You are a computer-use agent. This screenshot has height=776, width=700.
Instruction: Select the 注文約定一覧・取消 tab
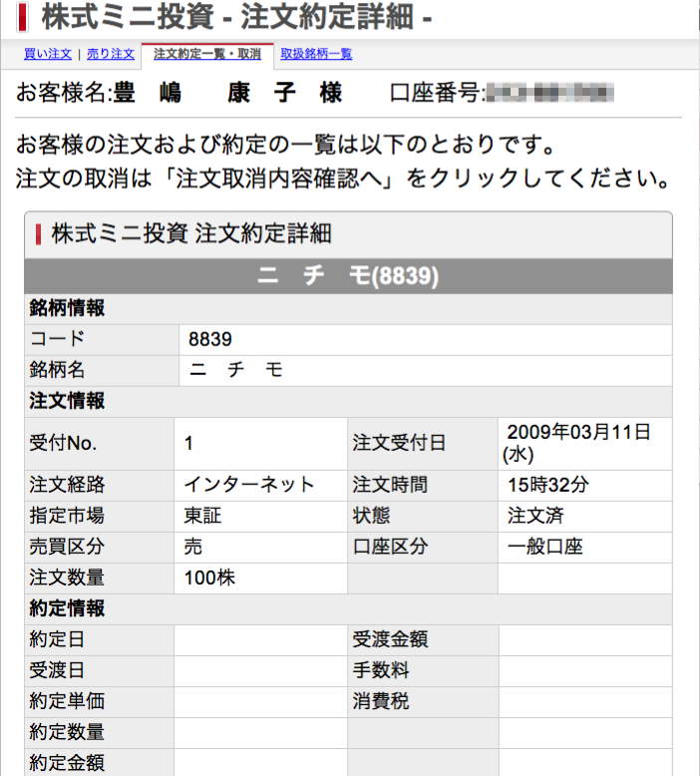tap(206, 54)
